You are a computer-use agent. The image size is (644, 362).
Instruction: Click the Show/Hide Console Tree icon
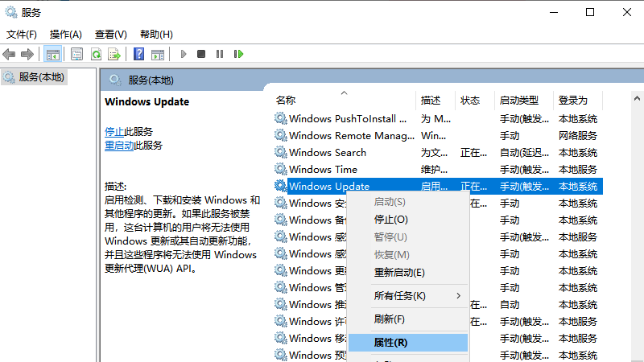(x=52, y=54)
